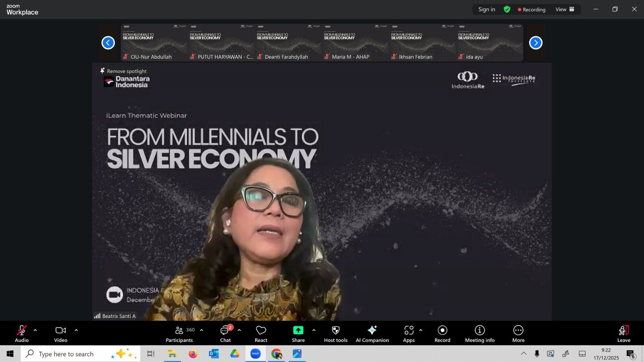The height and width of the screenshot is (362, 644).
Task: Expand the audio settings arrow
Action: [x=35, y=330]
